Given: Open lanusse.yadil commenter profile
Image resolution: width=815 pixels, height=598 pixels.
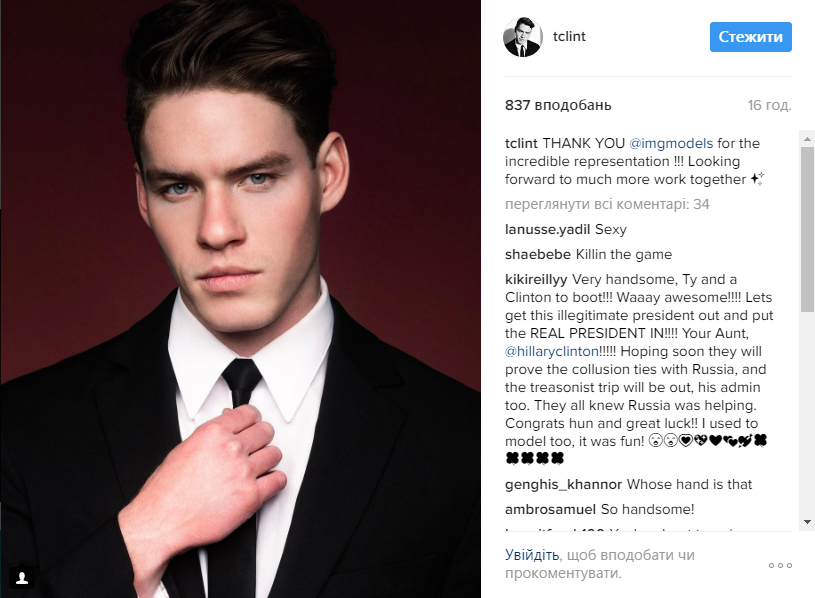Looking at the screenshot, I should click(547, 230).
